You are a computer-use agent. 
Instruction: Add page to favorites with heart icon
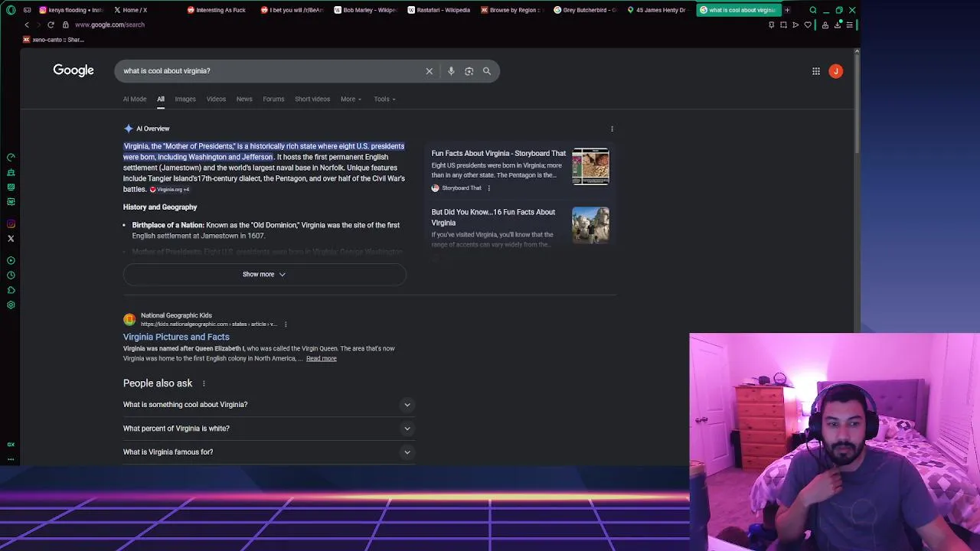pyautogui.click(x=808, y=24)
